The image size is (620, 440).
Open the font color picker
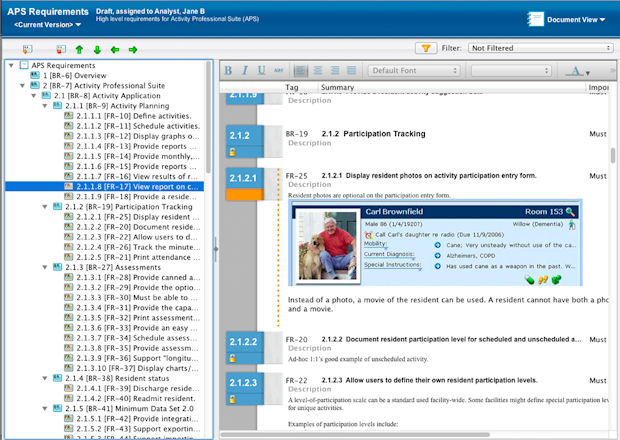pyautogui.click(x=578, y=71)
